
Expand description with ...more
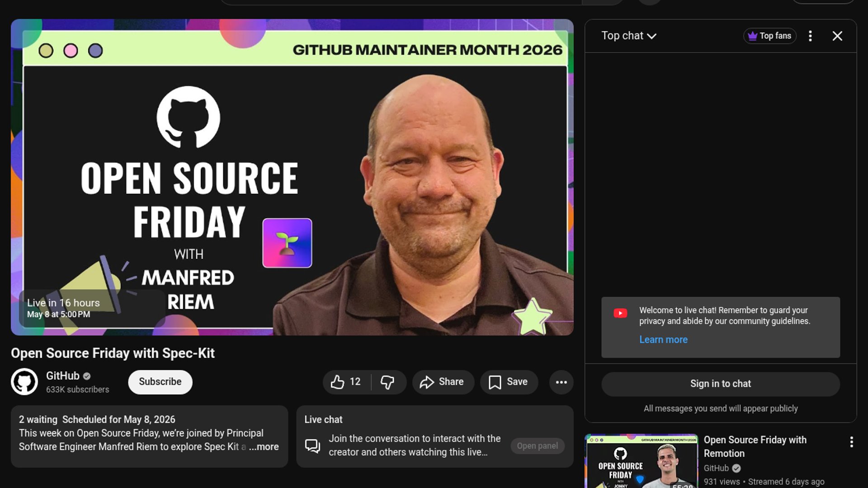[x=264, y=447]
